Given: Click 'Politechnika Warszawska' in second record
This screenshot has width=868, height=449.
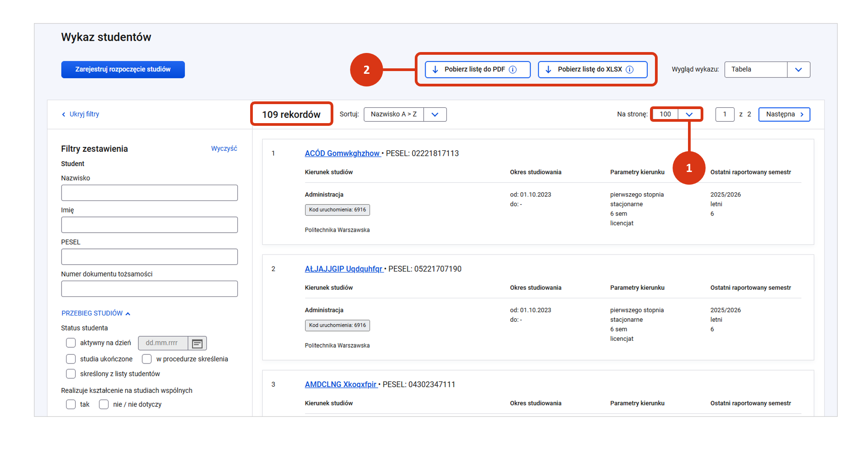Looking at the screenshot, I should click(337, 345).
